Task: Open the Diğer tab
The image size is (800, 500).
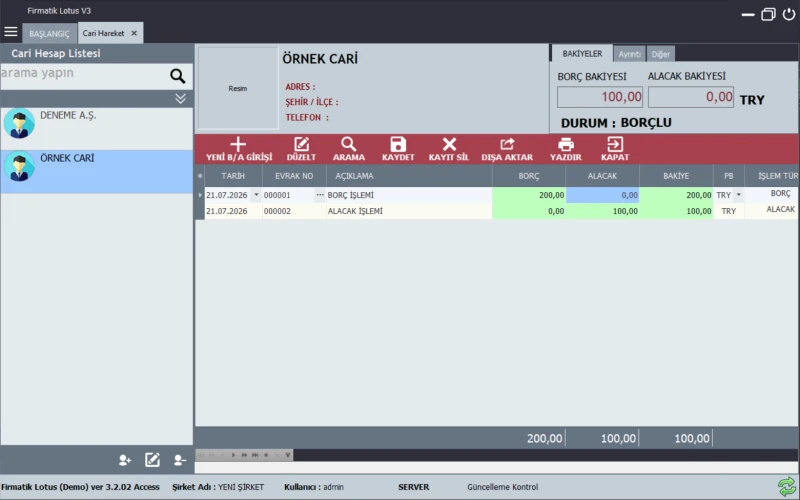Action: pos(661,54)
